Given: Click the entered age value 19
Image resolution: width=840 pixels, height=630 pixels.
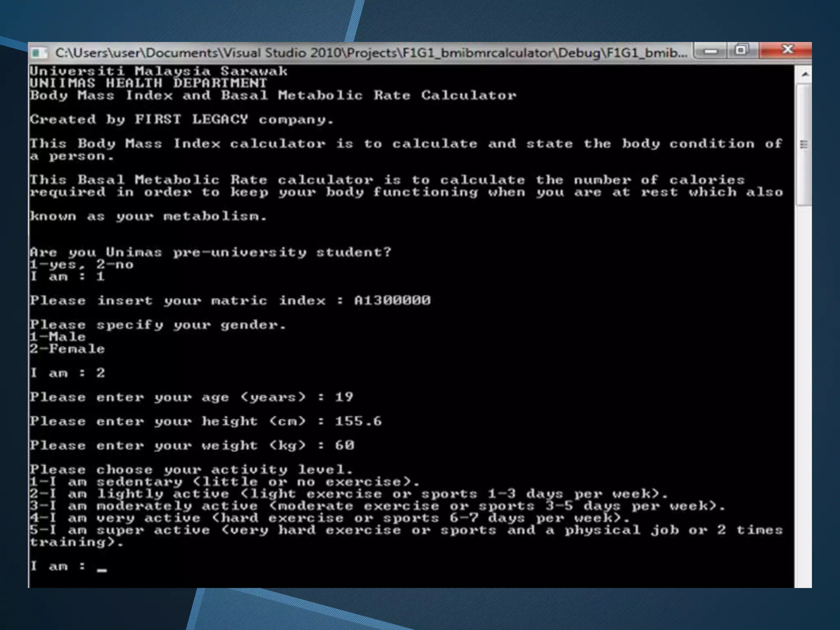Looking at the screenshot, I should pos(344,397).
